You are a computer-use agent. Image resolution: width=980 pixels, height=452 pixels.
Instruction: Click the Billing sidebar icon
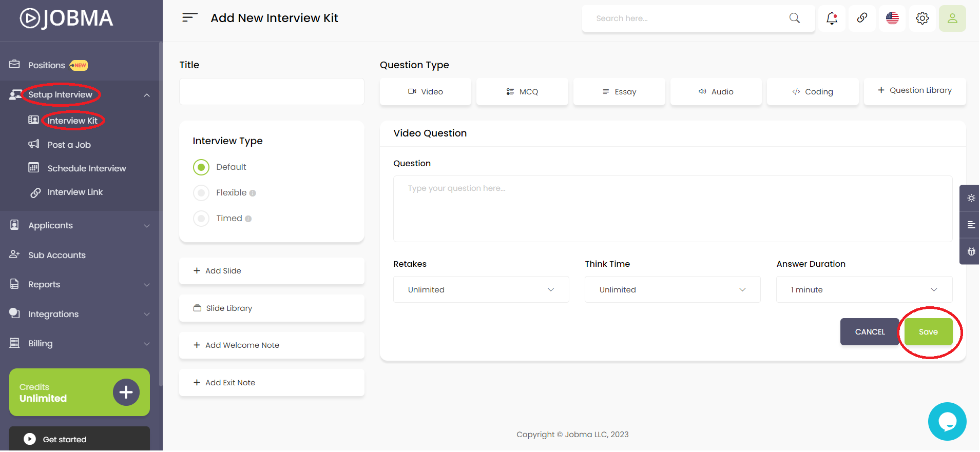[14, 343]
